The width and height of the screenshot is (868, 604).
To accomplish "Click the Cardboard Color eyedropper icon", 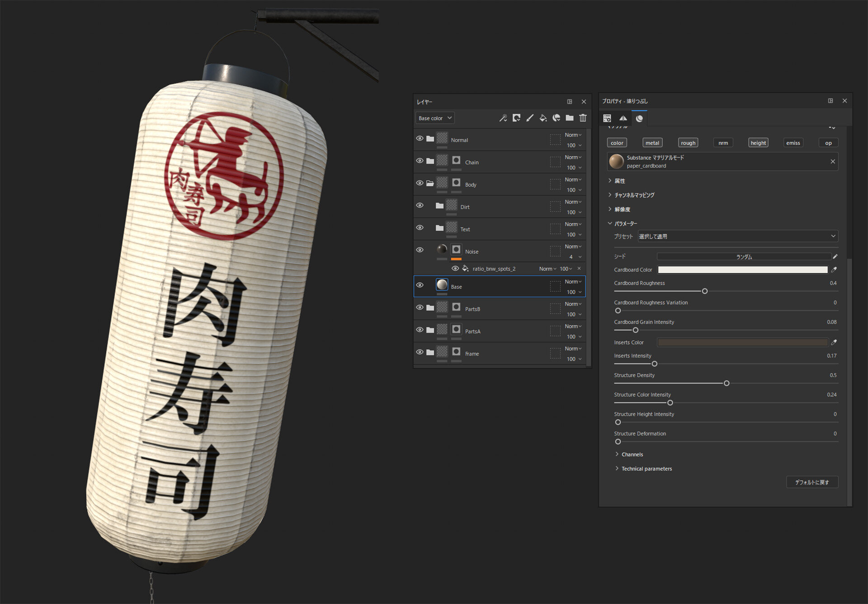I will point(834,270).
